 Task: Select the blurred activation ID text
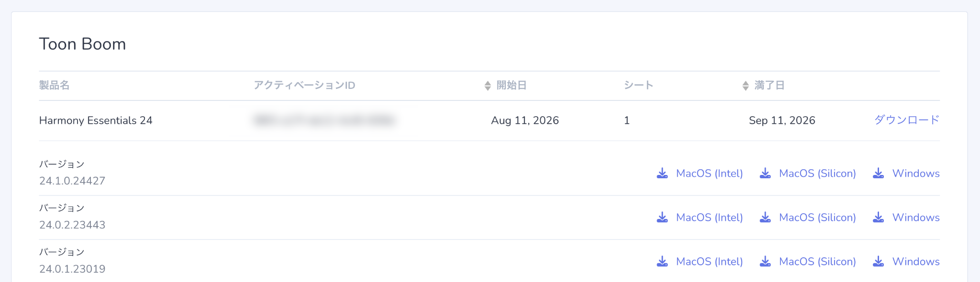(x=324, y=120)
